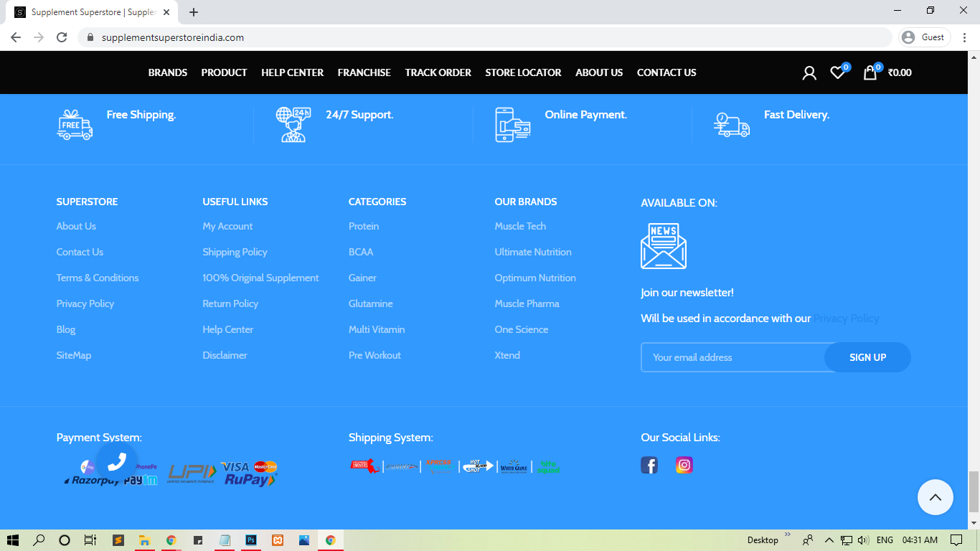This screenshot has width=980, height=551.
Task: Open the Instagram social link icon
Action: click(x=684, y=465)
